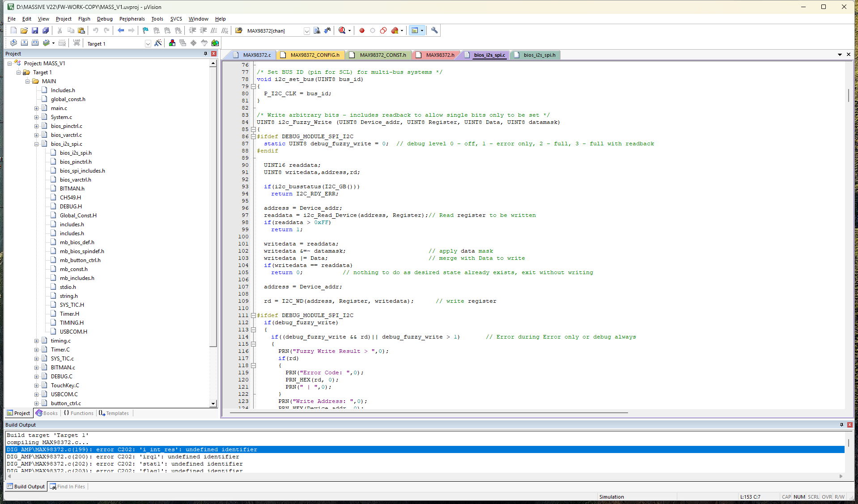
Task: Open Manage Project Items icon
Action: click(x=172, y=43)
